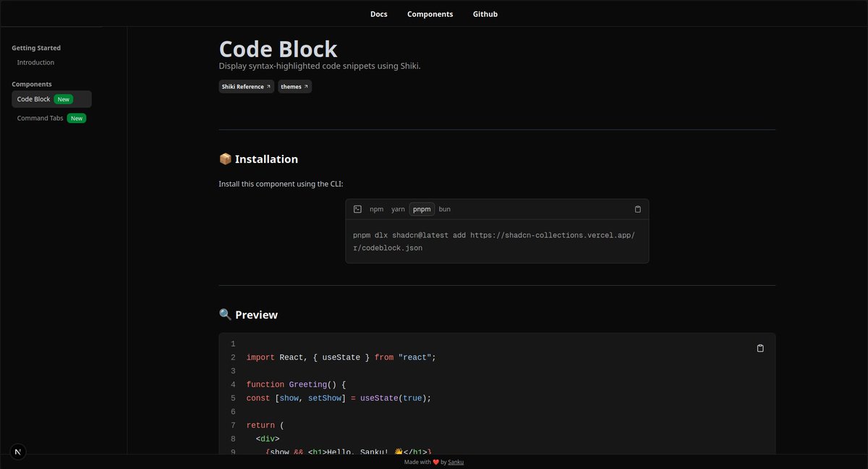Open the Shiki Reference link
The width and height of the screenshot is (868, 469).
coord(247,87)
